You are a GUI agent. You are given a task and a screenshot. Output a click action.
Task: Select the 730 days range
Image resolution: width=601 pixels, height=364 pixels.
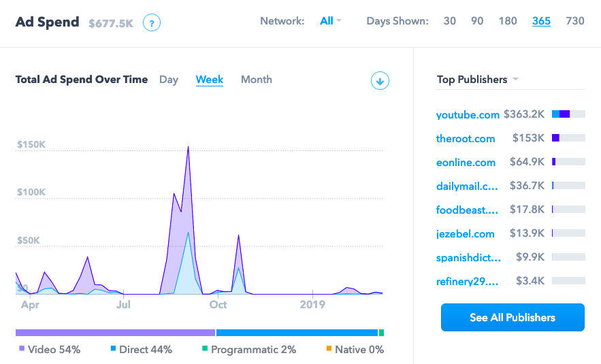coord(575,21)
